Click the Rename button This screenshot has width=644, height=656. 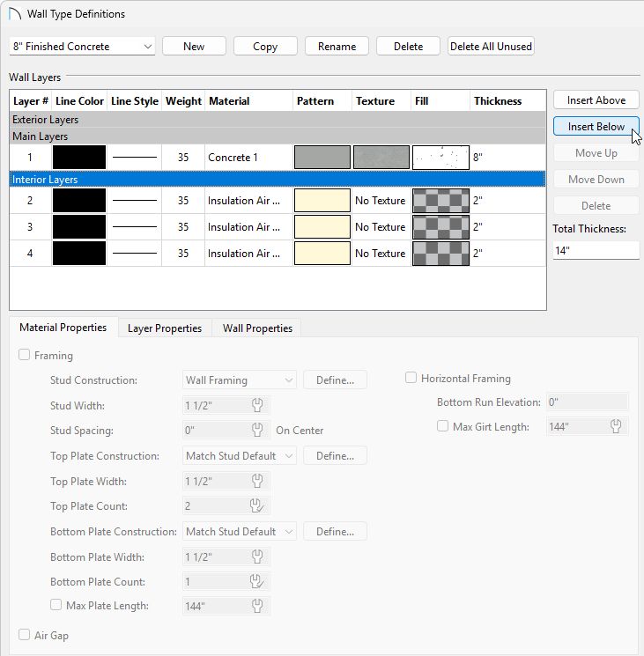pos(337,46)
